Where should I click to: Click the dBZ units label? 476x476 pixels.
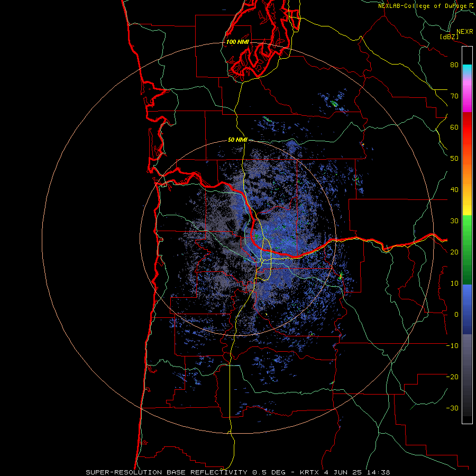pos(449,37)
